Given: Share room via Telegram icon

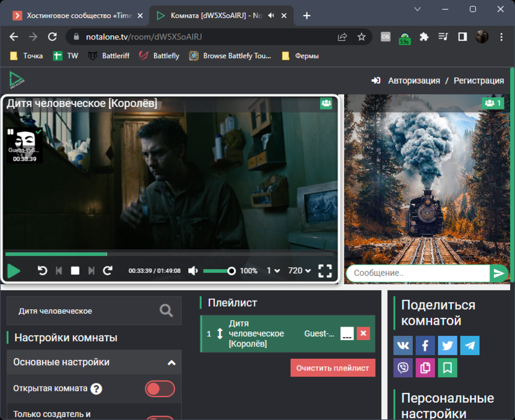Looking at the screenshot, I should click(470, 345).
